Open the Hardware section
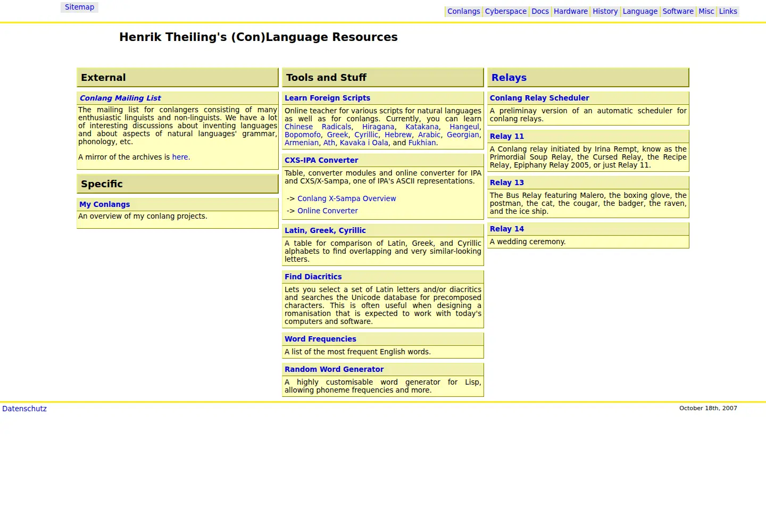The height and width of the screenshot is (532, 766). click(570, 11)
